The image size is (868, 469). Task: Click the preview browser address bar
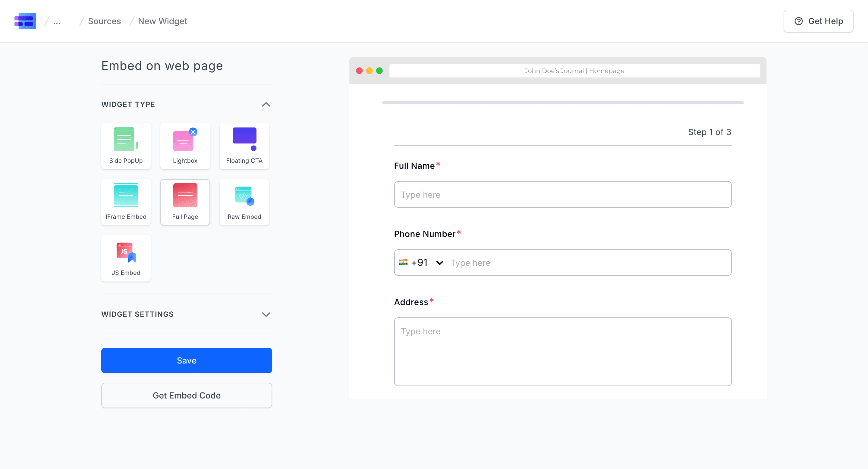(x=574, y=71)
